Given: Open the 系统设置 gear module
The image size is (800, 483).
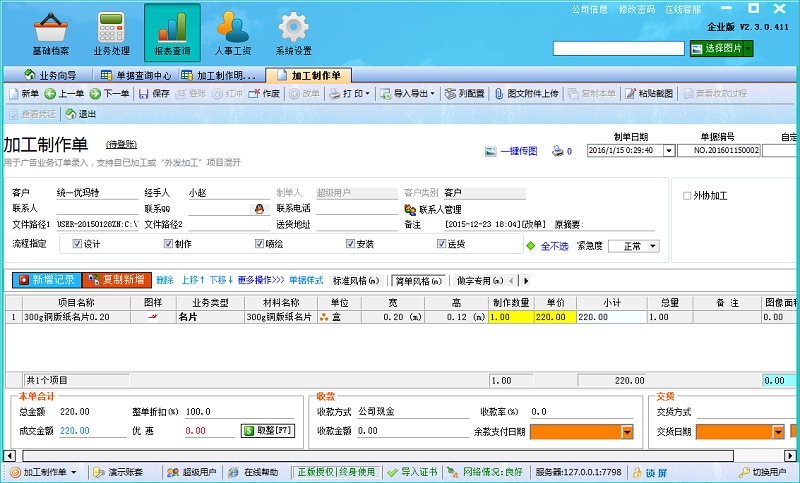Looking at the screenshot, I should click(293, 34).
